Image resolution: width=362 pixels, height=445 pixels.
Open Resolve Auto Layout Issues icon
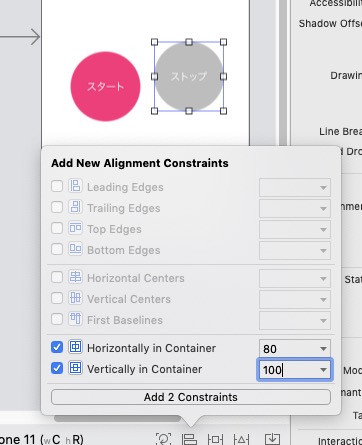[x=241, y=439]
